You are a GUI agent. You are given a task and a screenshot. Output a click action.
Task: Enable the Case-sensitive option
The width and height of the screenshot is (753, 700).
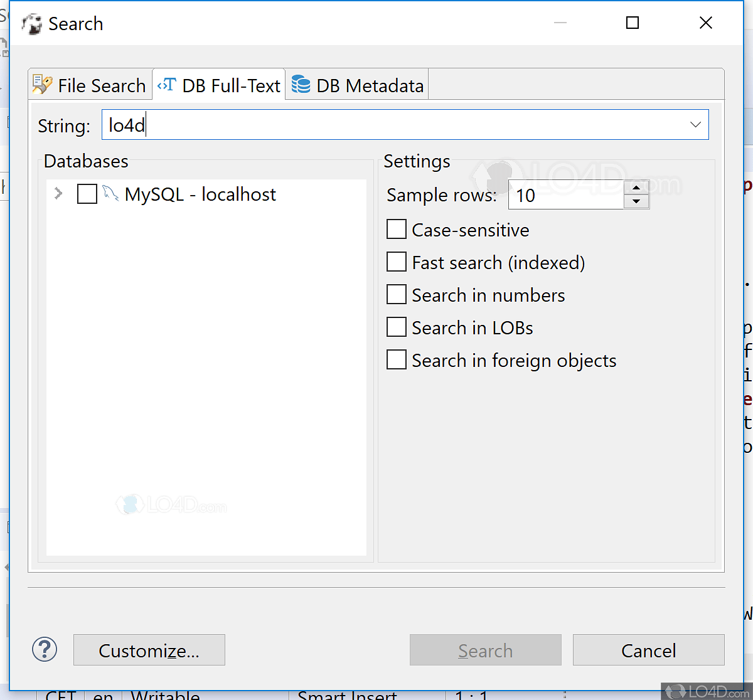[x=396, y=229]
